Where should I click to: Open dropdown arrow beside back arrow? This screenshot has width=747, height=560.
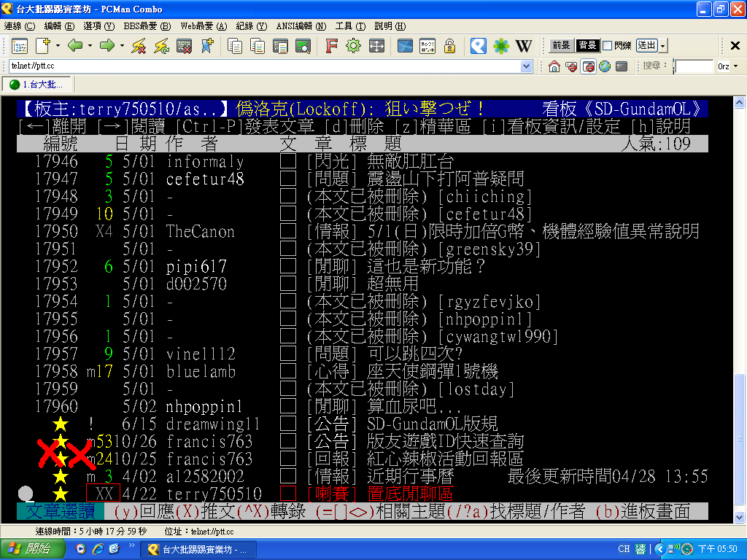(x=90, y=46)
